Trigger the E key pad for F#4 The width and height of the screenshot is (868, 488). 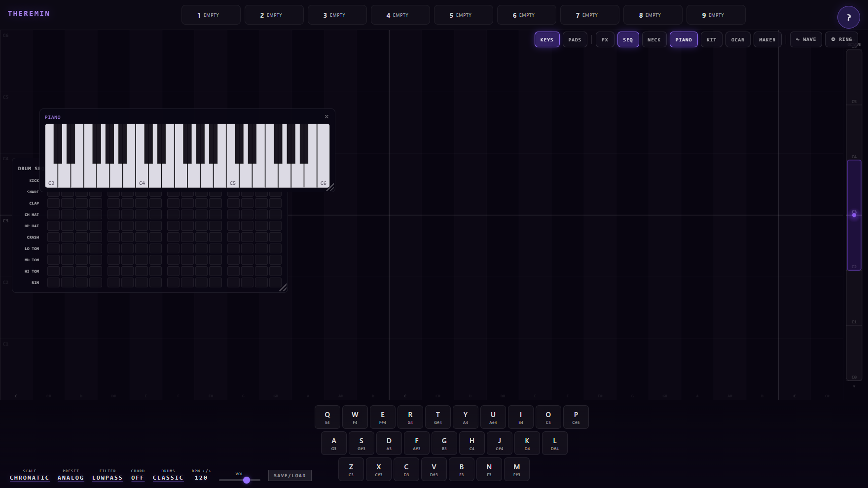pos(383,417)
